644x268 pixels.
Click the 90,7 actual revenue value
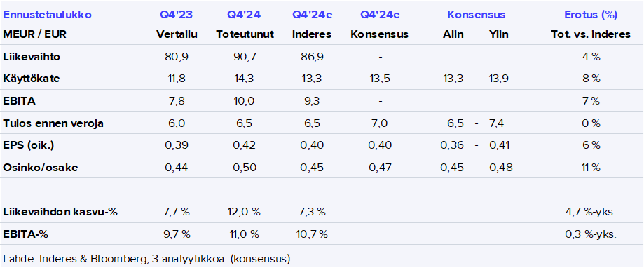[x=245, y=57]
